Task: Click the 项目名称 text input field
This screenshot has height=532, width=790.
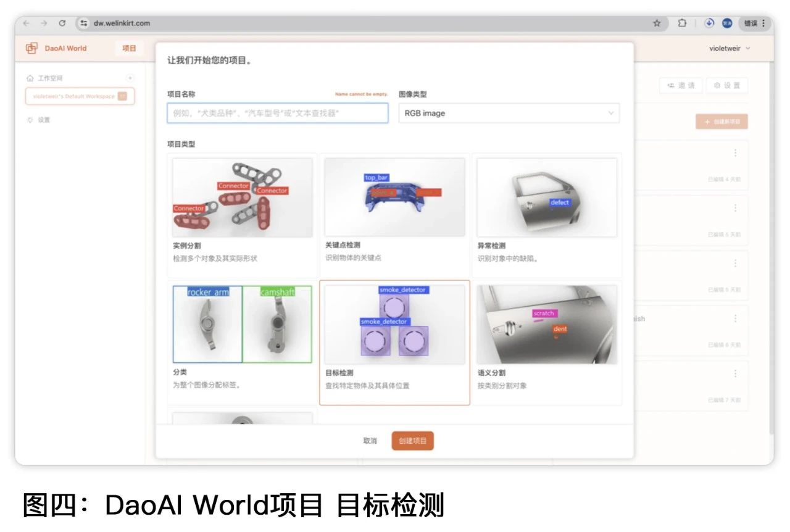Action: (x=278, y=113)
